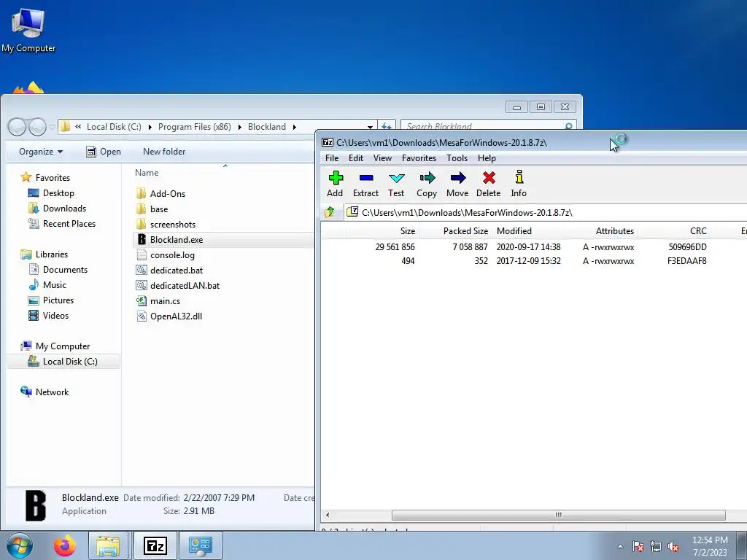Open Recent Places in navigation pane
This screenshot has width=747, height=560.
coord(69,223)
